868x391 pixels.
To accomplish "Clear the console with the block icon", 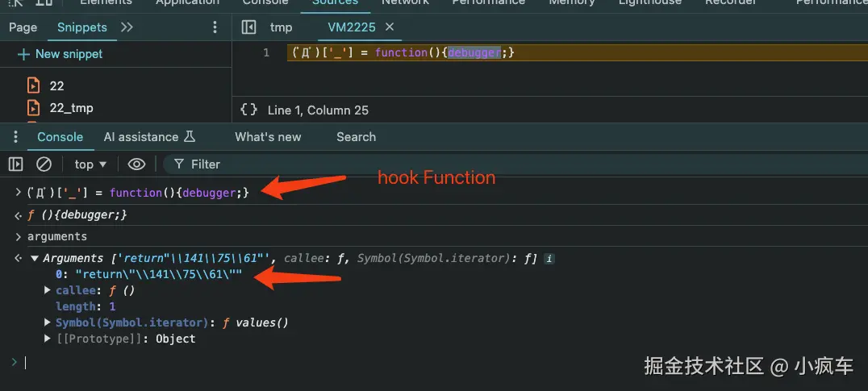I will (44, 164).
